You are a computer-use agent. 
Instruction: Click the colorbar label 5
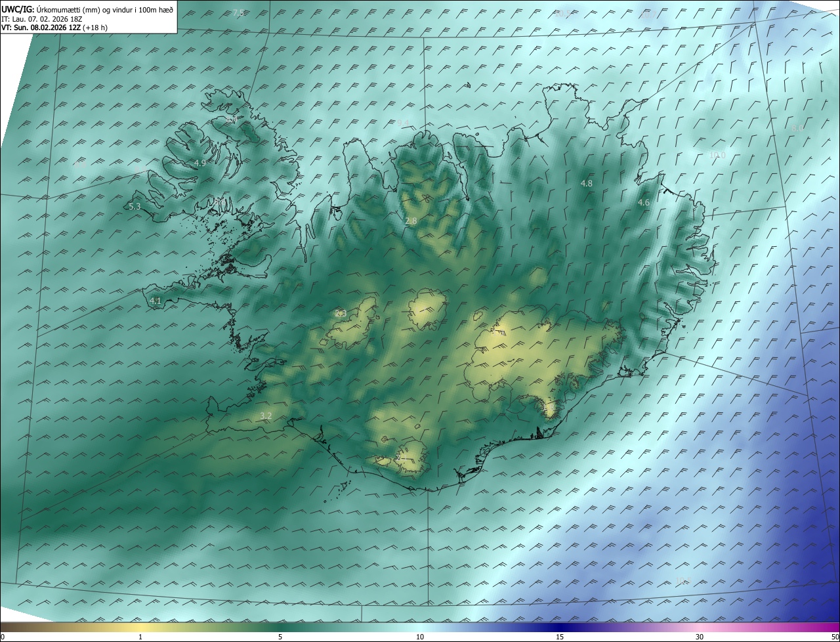pos(280,637)
